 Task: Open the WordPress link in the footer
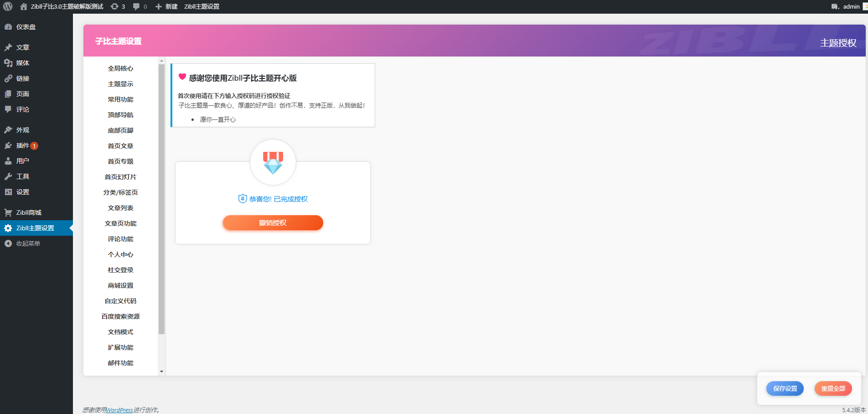pos(119,410)
